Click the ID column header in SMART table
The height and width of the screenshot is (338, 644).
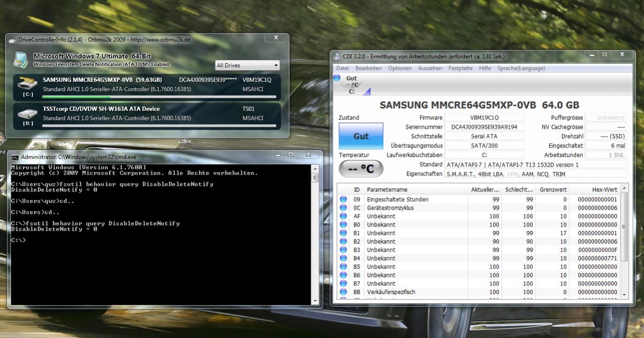357,190
